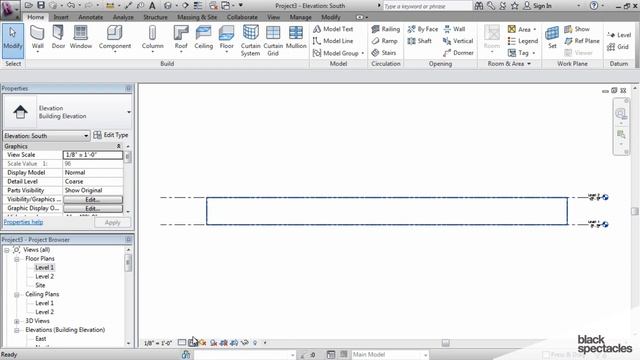Screen dimensions: 640x360
Task: Select the Roof tool
Action: (181, 38)
